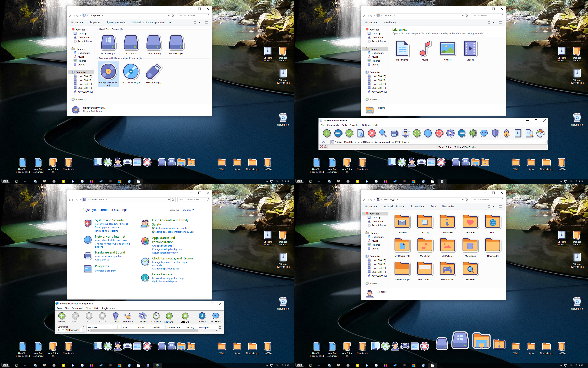The image size is (588, 368).
Task: Click IDM horizontal scrollbar track
Action: tap(152, 331)
